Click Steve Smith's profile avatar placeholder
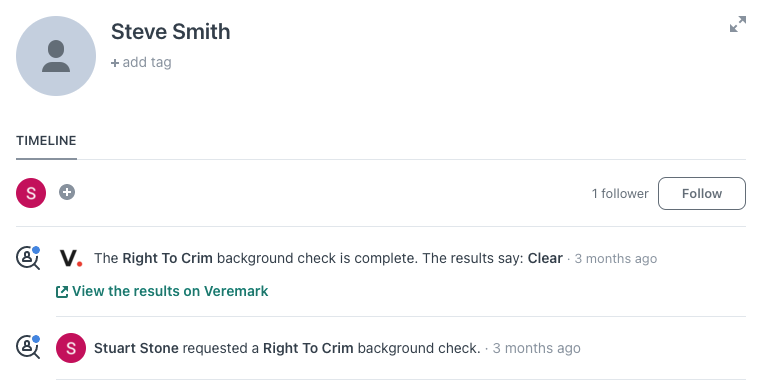The height and width of the screenshot is (380, 760). click(56, 56)
